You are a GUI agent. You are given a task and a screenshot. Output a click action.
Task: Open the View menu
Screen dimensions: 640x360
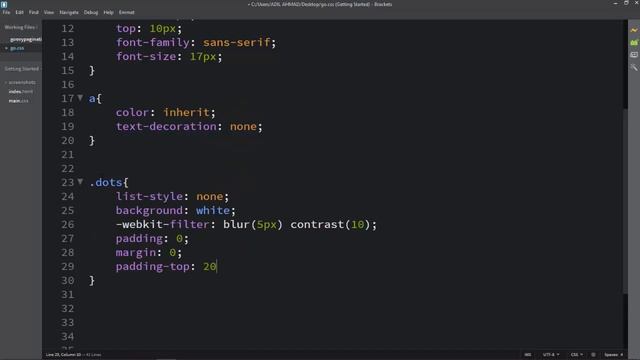point(49,12)
